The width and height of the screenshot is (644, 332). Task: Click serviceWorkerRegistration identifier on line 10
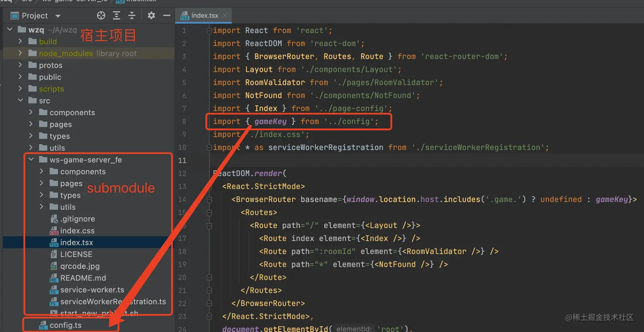click(326, 147)
